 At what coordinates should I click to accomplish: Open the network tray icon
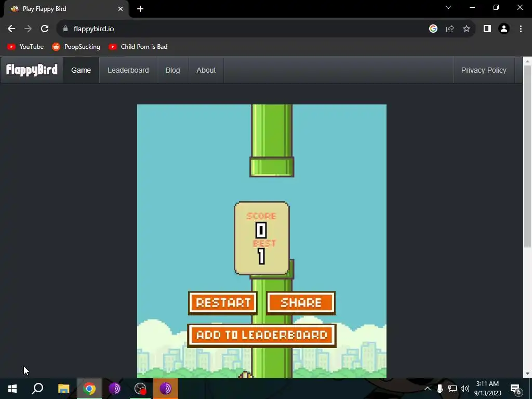point(453,389)
